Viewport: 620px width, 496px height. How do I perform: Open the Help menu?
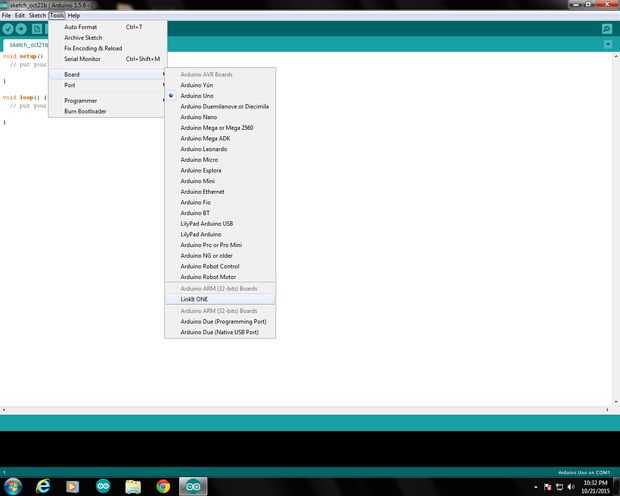74,15
